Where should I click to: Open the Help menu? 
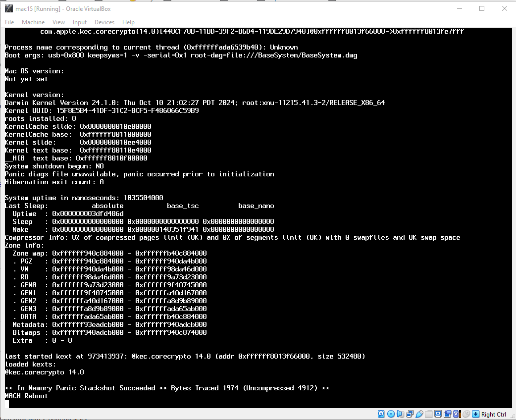[128, 22]
